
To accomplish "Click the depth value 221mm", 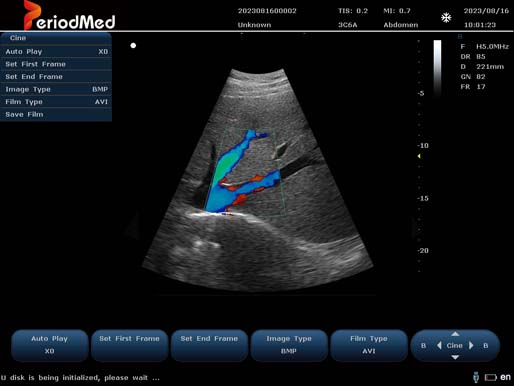I will click(490, 67).
